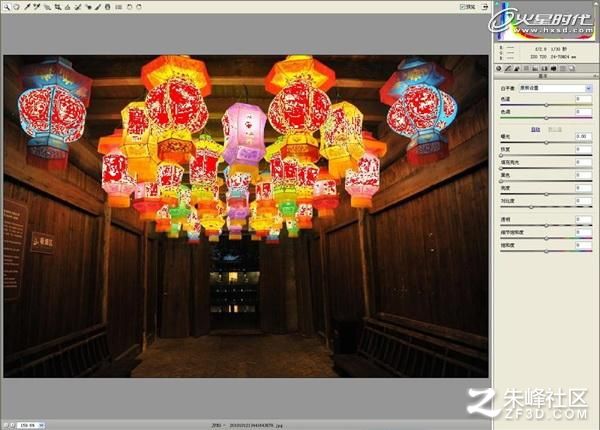The height and width of the screenshot is (430, 600).
Task: Open the Basic panel flyout menu
Action: [x=595, y=76]
